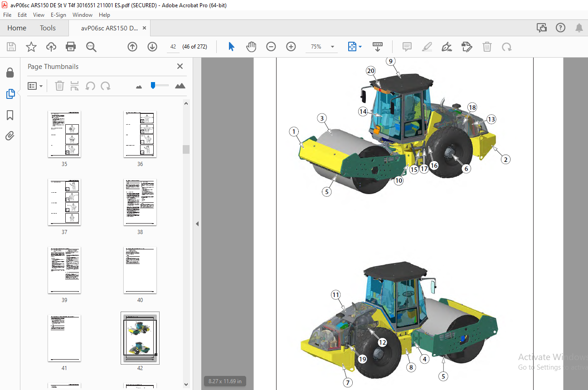588x390 pixels.
Task: Open the Edit menu
Action: click(22, 15)
